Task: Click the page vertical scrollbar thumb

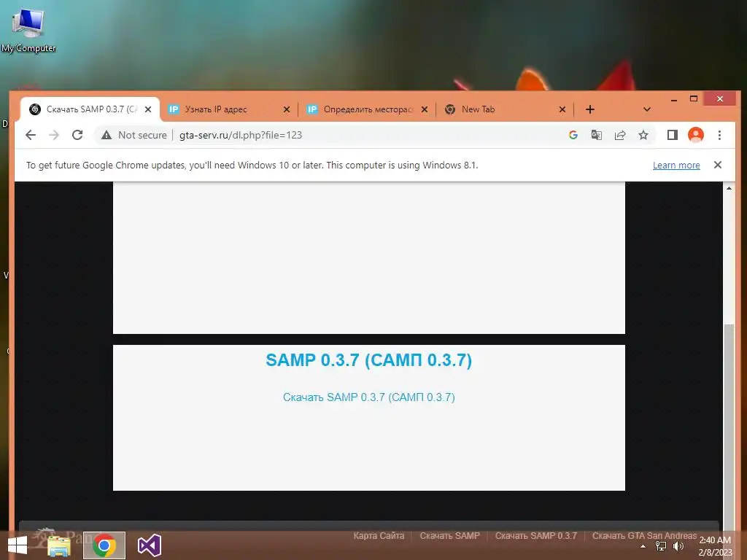Action: tap(729, 426)
